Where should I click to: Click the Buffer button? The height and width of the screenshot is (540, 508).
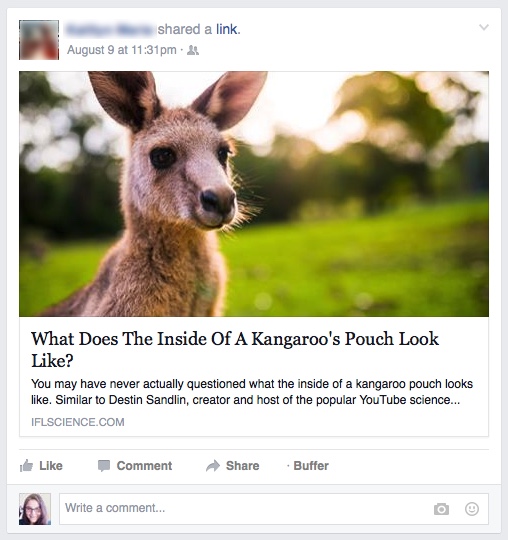point(311,466)
